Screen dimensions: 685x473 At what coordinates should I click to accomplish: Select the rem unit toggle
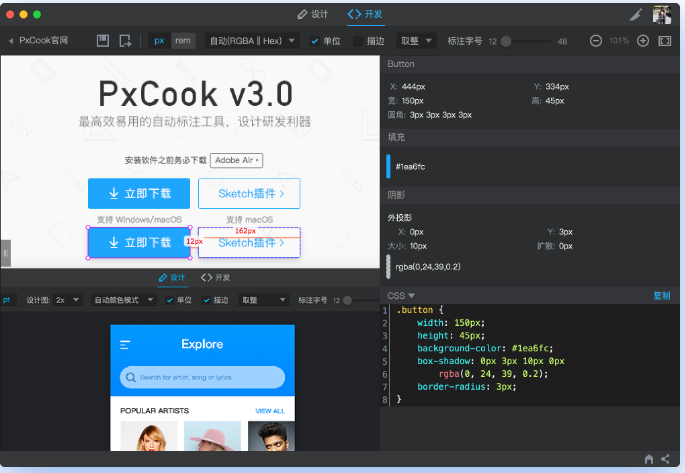coord(183,41)
